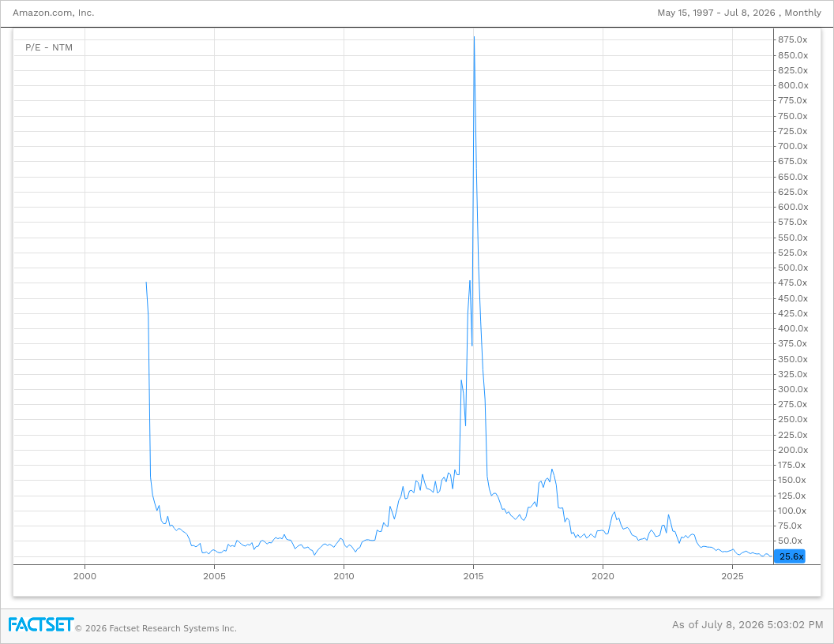834x644 pixels.
Task: Click the 2020 x-axis label
Action: (603, 576)
